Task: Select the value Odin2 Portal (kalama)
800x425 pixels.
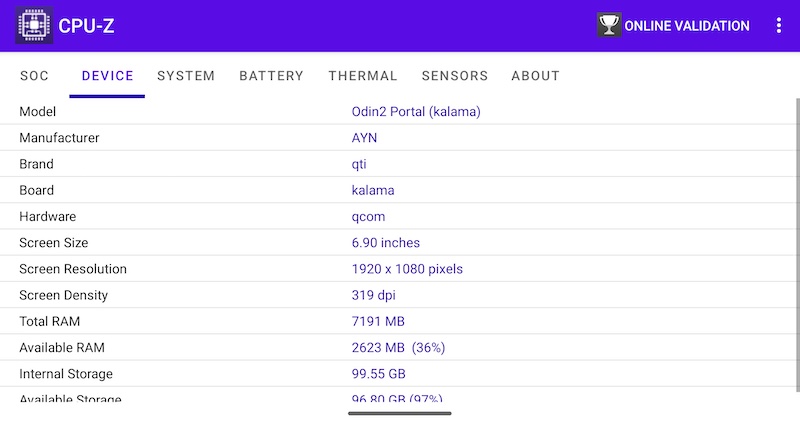Action: coord(416,111)
